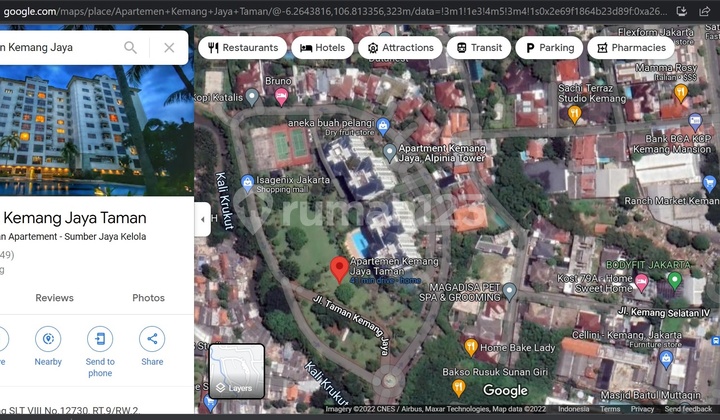720x420 pixels.
Task: Show Attractions on the map
Action: point(400,48)
